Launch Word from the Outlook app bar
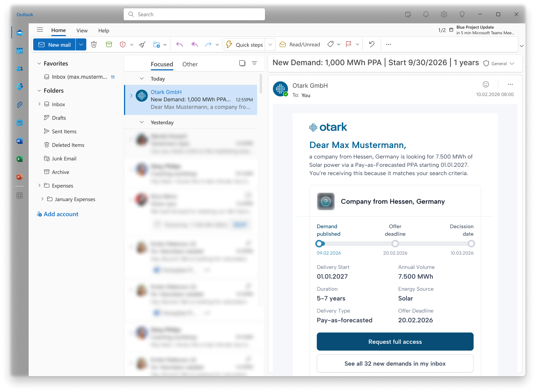The height and width of the screenshot is (392, 536). 19,140
